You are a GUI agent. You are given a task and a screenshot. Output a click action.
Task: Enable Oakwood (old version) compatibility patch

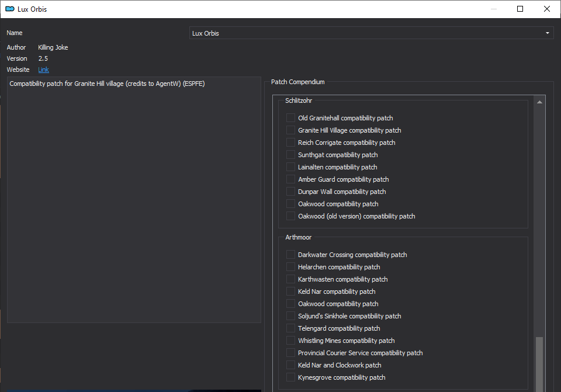[290, 216]
